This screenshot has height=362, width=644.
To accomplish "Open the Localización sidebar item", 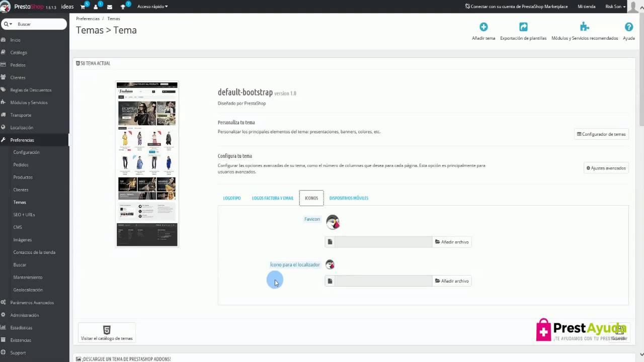I will pyautogui.click(x=22, y=128).
